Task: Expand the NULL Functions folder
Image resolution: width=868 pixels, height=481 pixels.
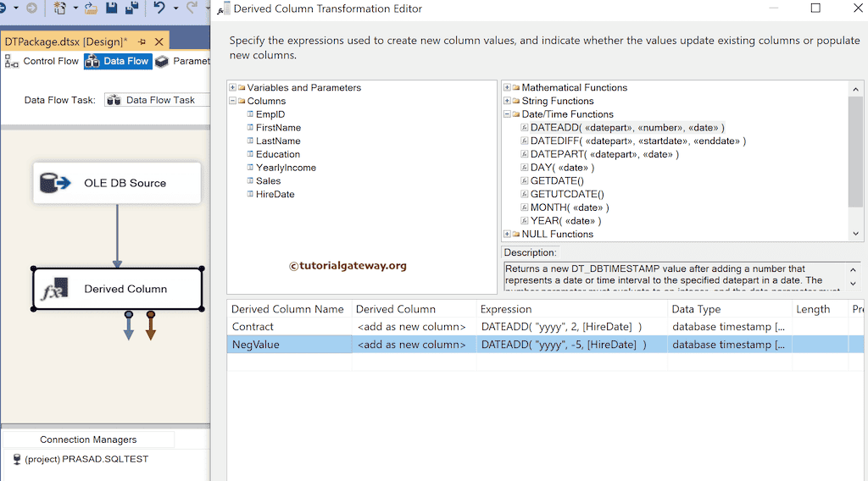Action: [507, 234]
